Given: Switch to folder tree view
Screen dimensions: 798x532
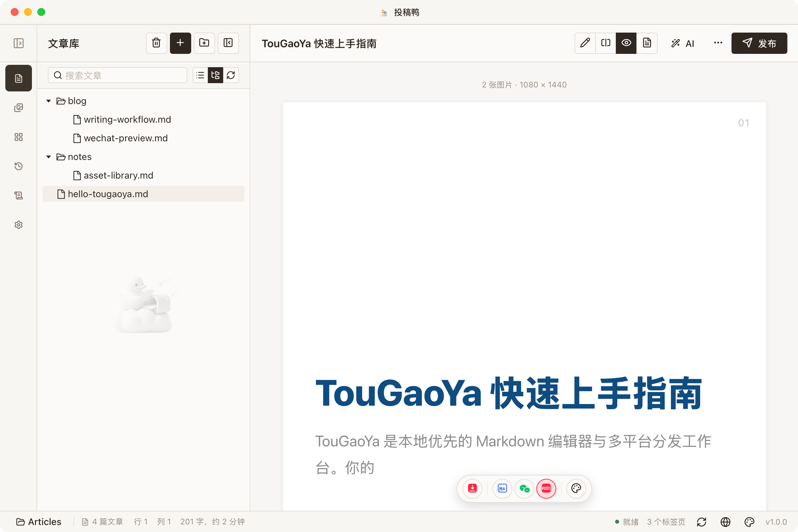Looking at the screenshot, I should pos(215,75).
